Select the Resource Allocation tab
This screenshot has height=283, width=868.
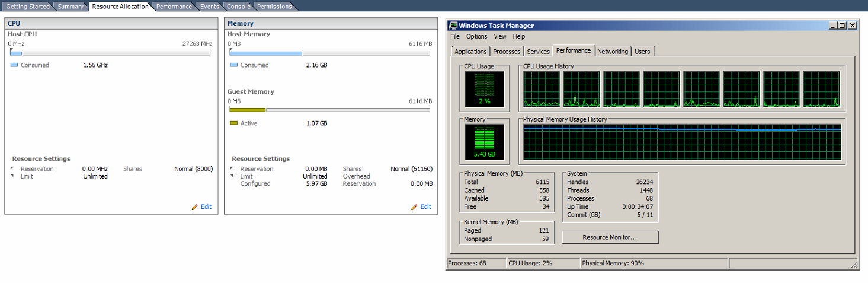click(x=120, y=7)
